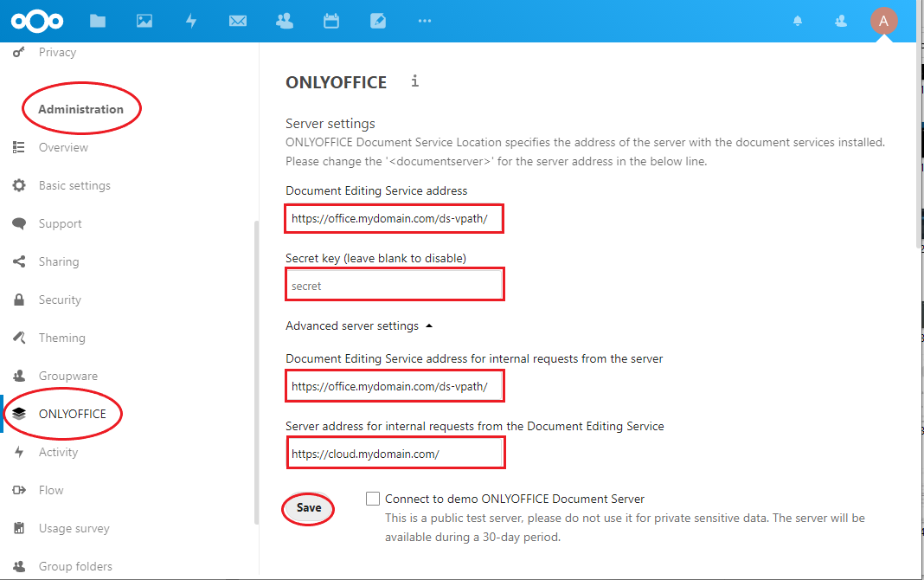Open Usage survey settings
The width and height of the screenshot is (924, 580).
(x=74, y=528)
